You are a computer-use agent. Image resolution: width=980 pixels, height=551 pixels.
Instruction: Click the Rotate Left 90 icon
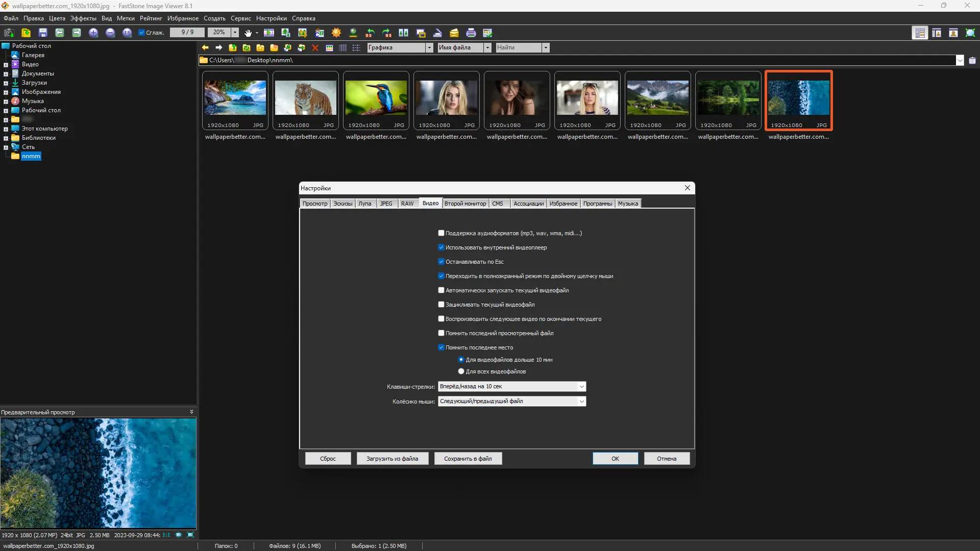[370, 33]
